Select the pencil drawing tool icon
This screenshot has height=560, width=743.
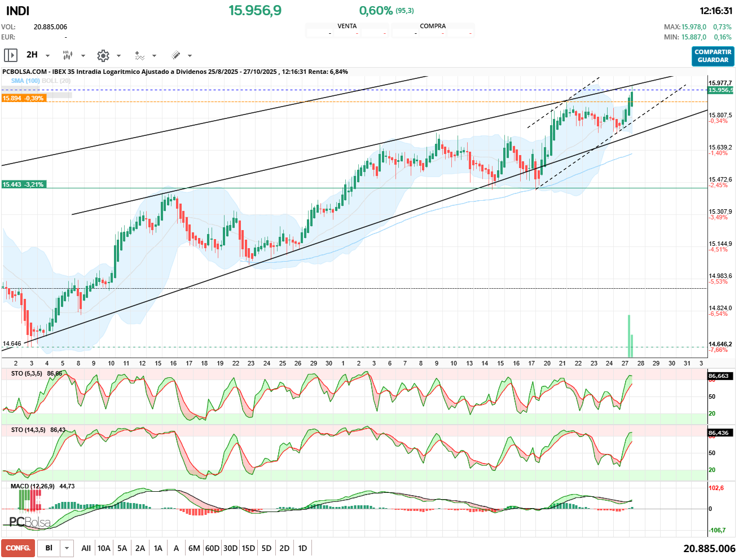(x=175, y=55)
